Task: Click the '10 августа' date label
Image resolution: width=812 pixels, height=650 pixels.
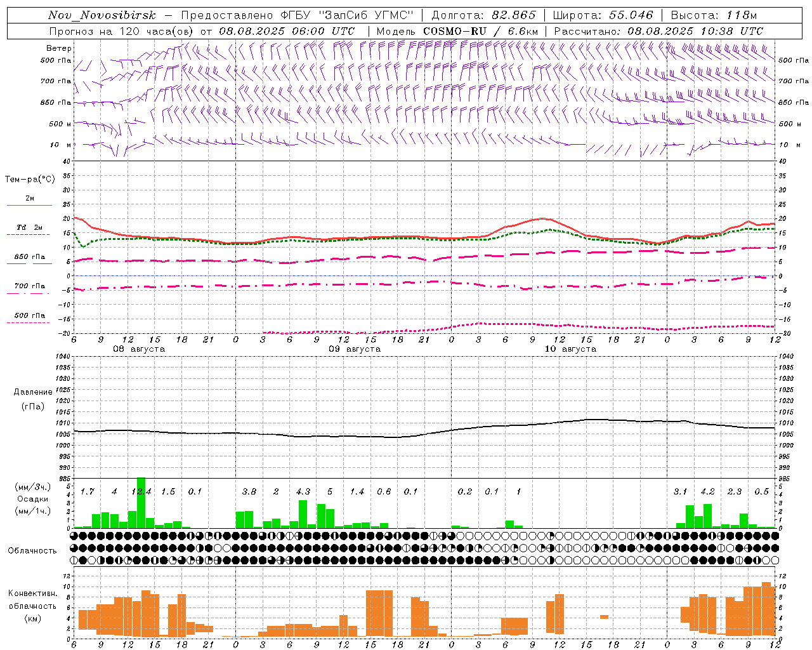Action: point(570,349)
